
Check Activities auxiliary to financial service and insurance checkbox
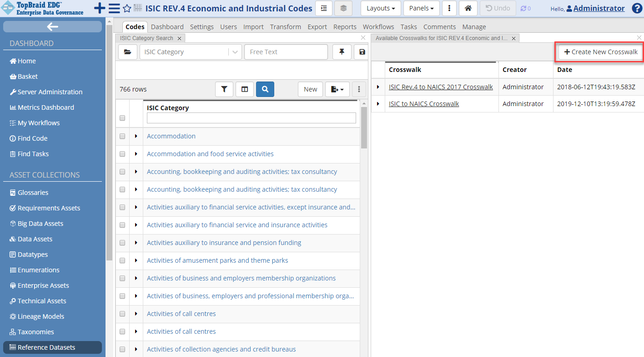[122, 225]
